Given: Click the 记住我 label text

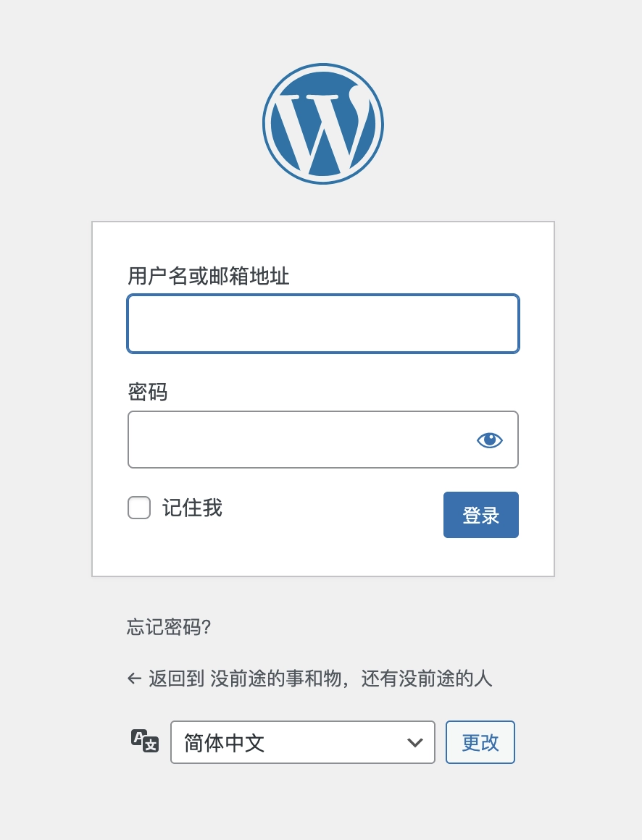Looking at the screenshot, I should (x=193, y=508).
